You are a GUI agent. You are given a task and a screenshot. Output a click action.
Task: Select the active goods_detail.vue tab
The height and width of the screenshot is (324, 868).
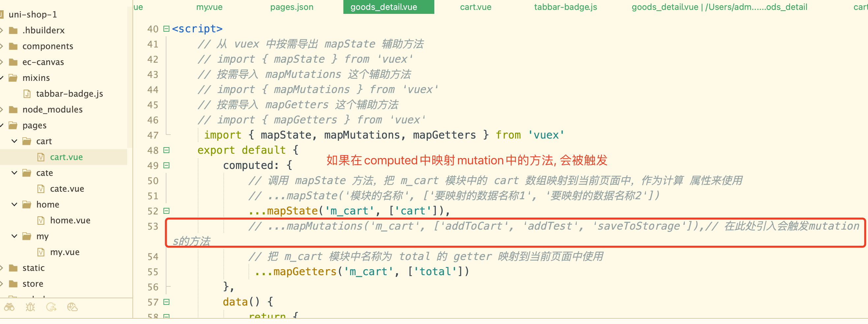(389, 7)
